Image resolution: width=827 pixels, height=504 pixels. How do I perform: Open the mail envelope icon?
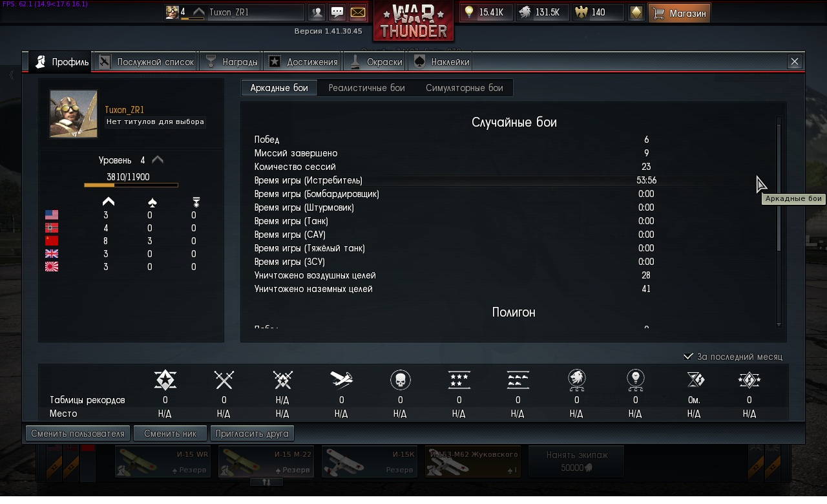[357, 12]
